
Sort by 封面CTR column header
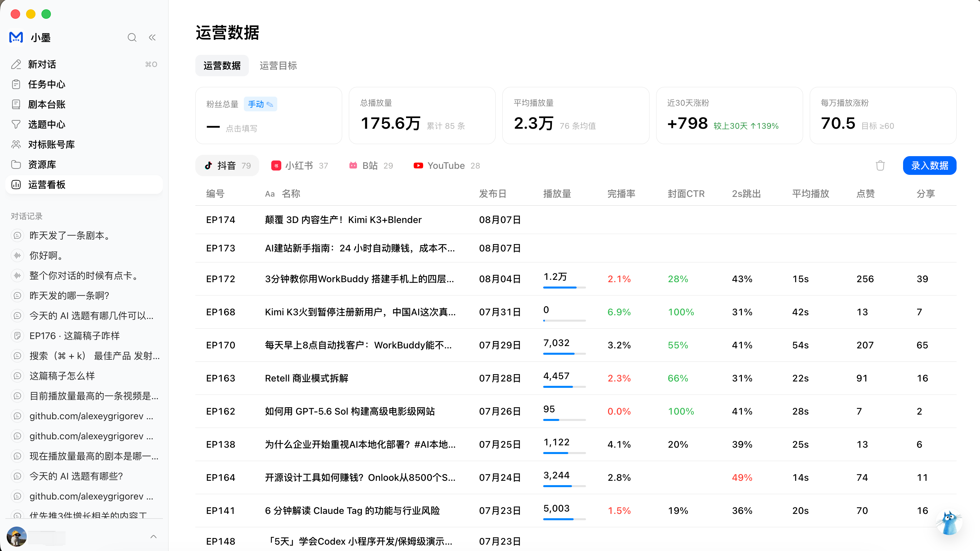686,194
